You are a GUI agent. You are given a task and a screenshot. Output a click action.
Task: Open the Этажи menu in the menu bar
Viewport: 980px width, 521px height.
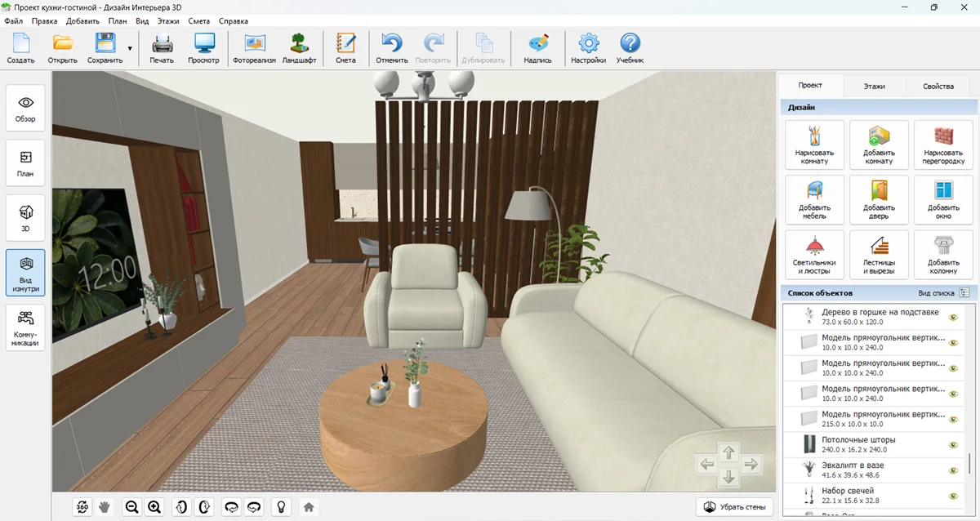coord(167,21)
